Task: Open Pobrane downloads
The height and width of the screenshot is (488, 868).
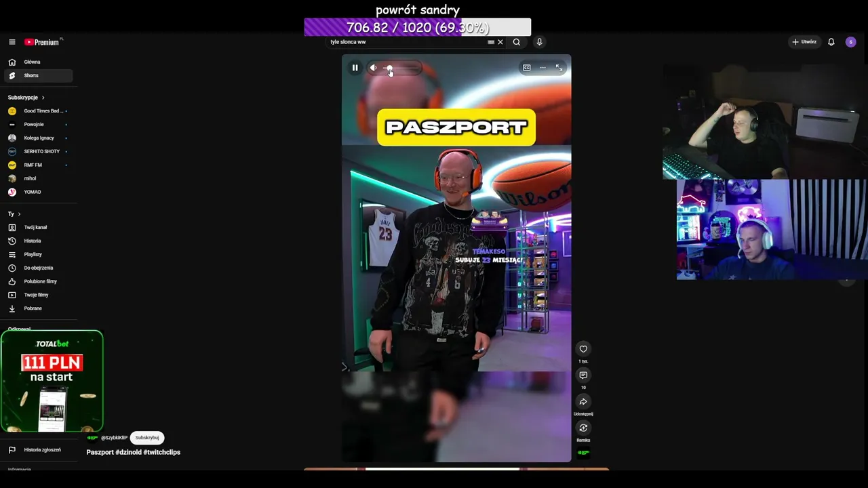Action: point(38,308)
